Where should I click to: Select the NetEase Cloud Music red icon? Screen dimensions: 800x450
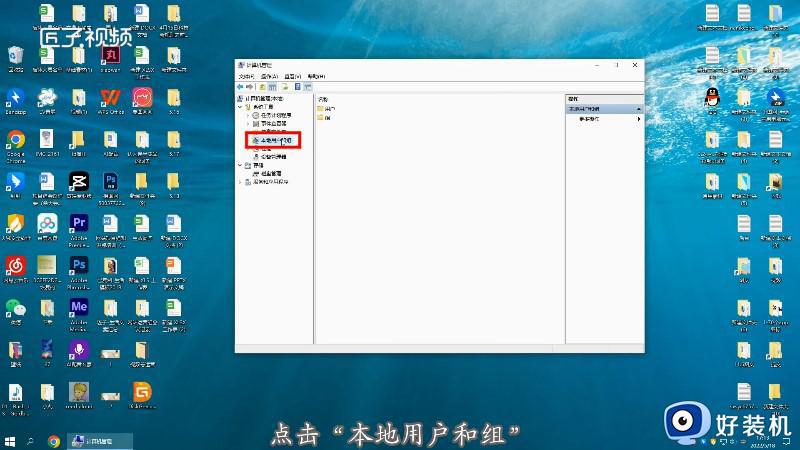pyautogui.click(x=16, y=269)
